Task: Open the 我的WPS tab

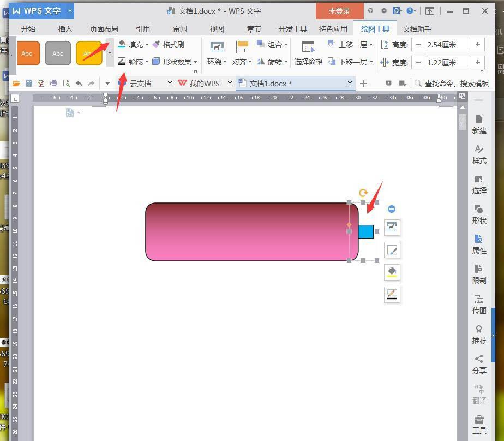Action: point(205,84)
